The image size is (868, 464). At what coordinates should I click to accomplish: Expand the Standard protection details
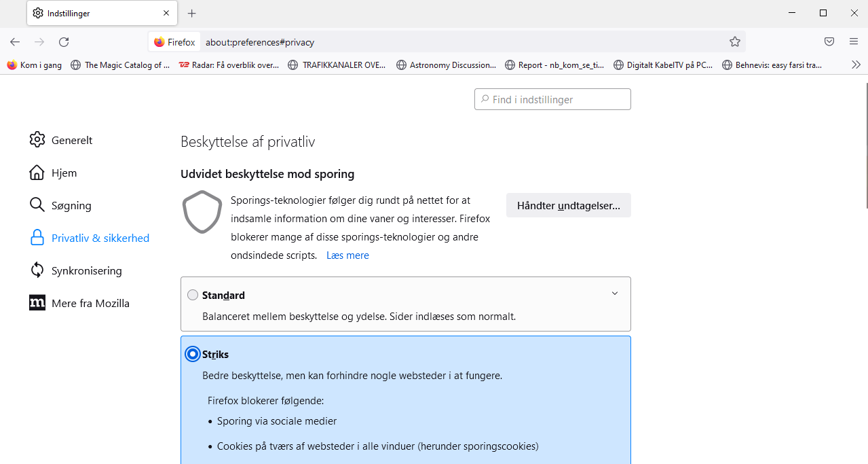tap(615, 293)
